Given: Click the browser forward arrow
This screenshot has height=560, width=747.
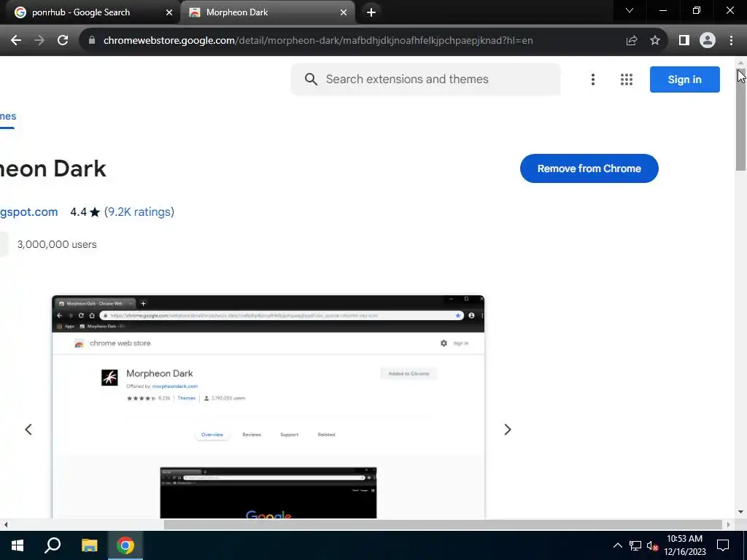Looking at the screenshot, I should 39,41.
